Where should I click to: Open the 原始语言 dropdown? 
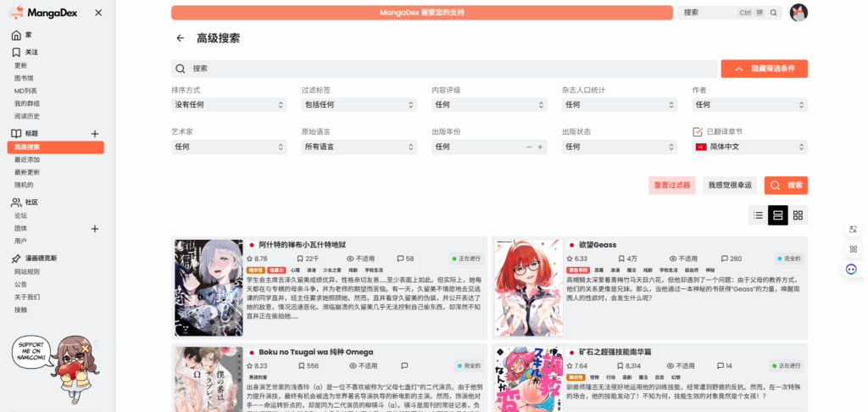(x=359, y=148)
